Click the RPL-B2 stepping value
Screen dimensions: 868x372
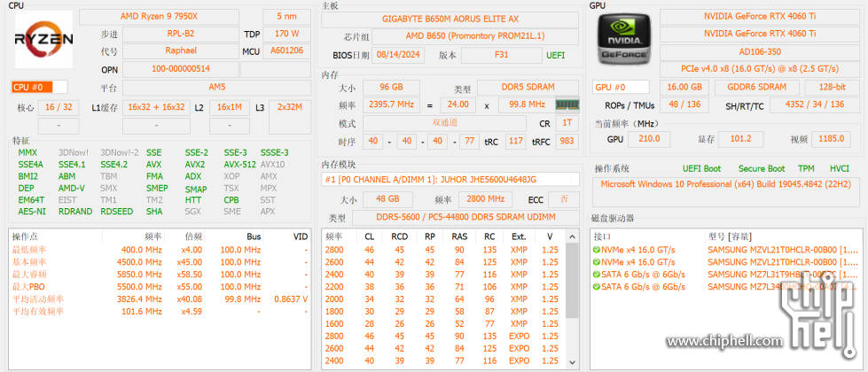[181, 34]
